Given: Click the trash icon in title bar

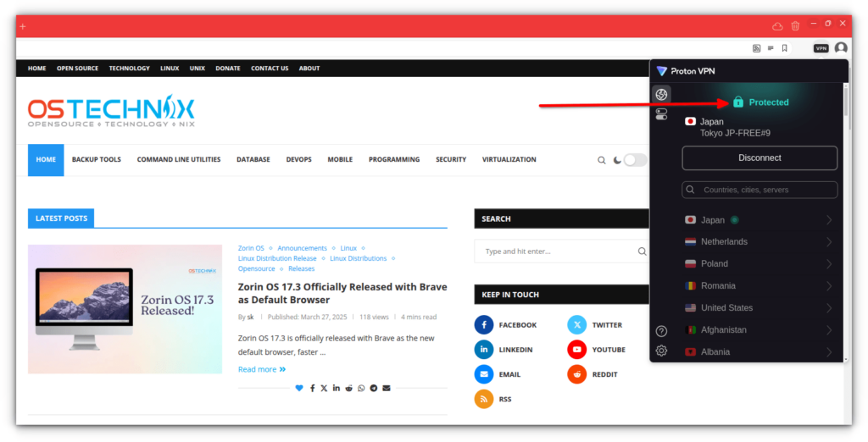Looking at the screenshot, I should point(795,26).
